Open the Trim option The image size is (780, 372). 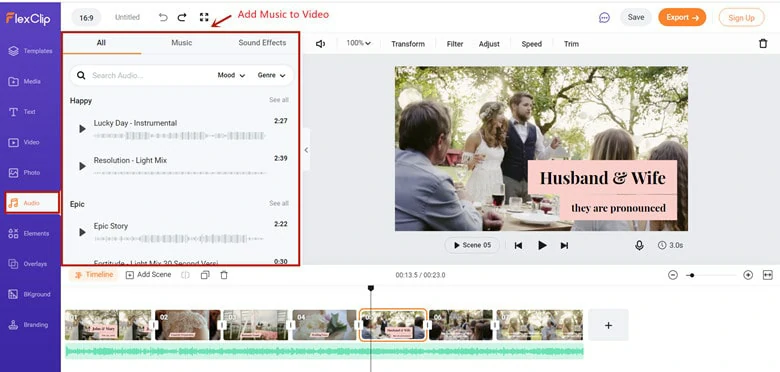tap(571, 44)
